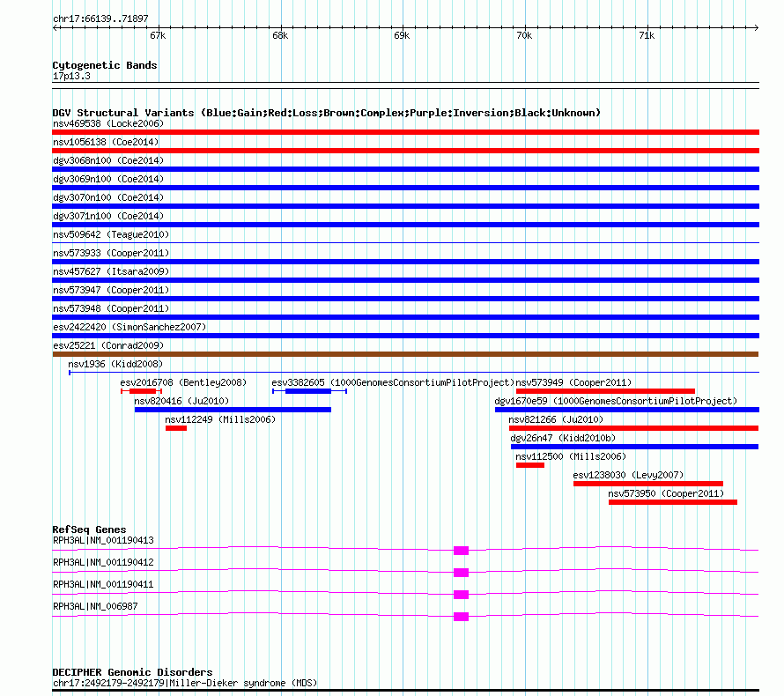This screenshot has width=784, height=696.
Task: Click the red bar under nsv1056138
Action: [405, 151]
